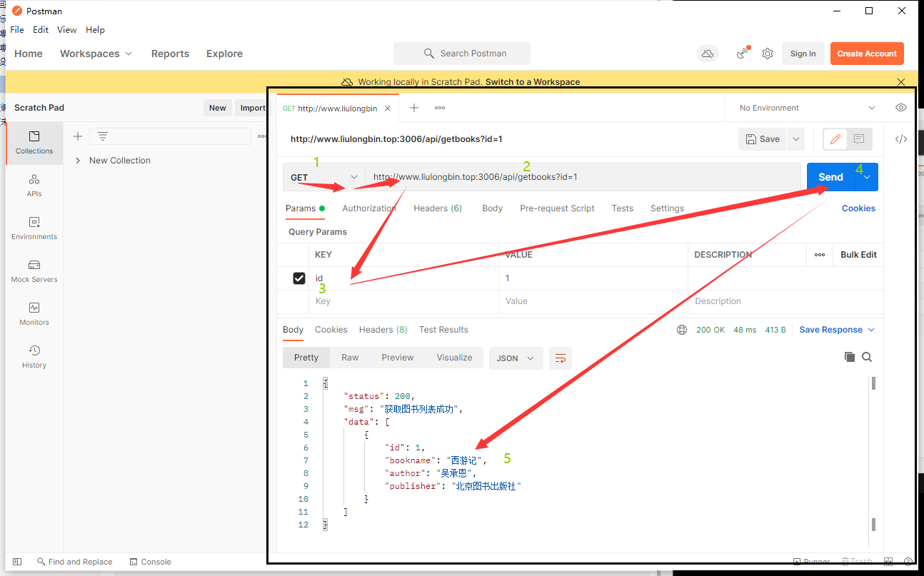The image size is (924, 576).
Task: Click Switch to a Workspace link
Action: [533, 82]
